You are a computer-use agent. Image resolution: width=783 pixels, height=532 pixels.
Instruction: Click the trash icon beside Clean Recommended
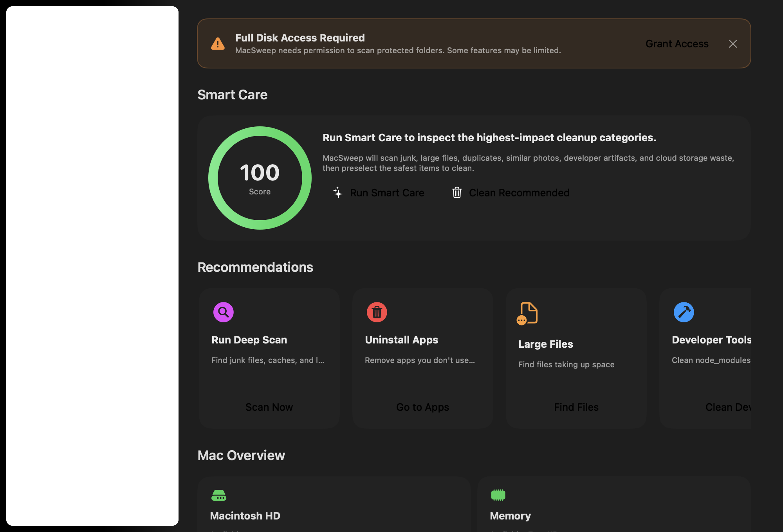pos(457,192)
